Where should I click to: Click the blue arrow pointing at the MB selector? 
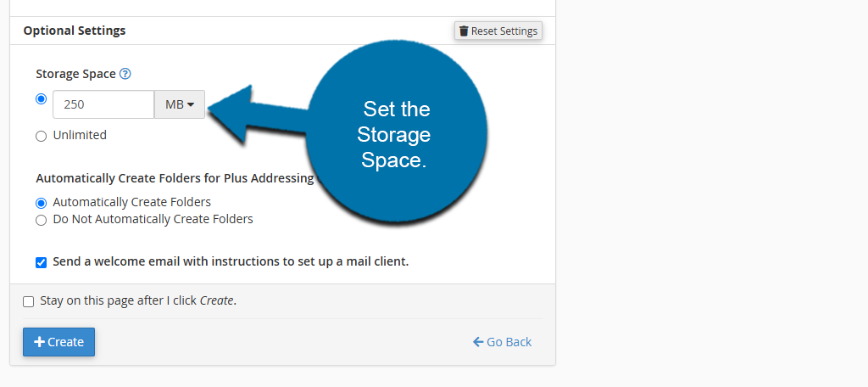(x=254, y=112)
